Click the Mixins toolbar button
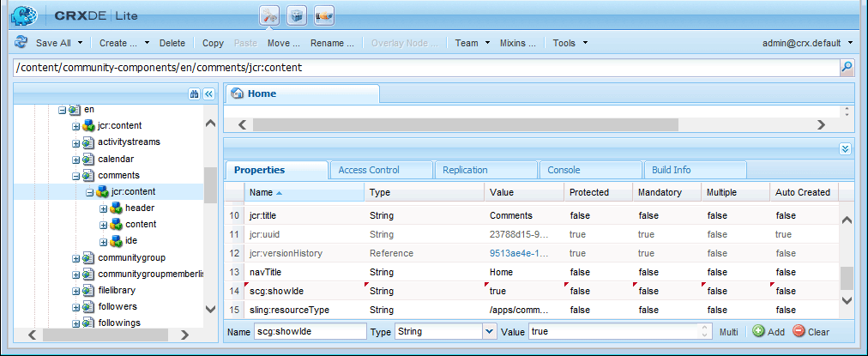The width and height of the screenshot is (868, 356). 517,43
